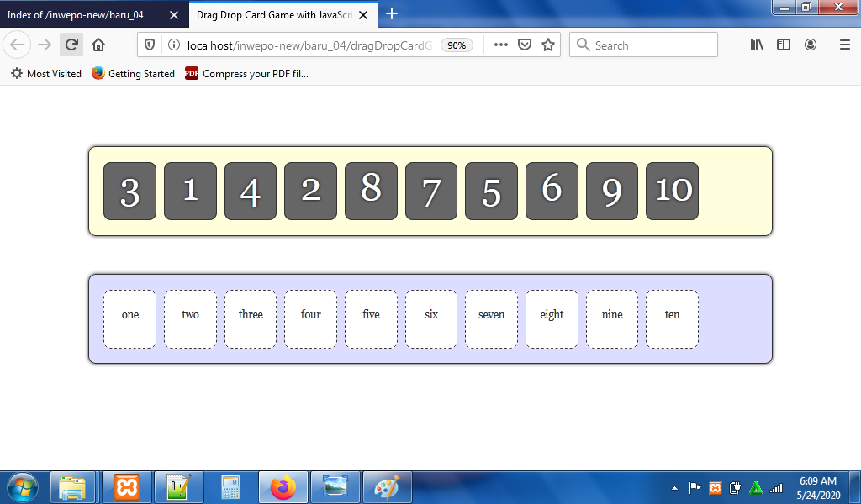Bookmark this page with the star

point(548,45)
